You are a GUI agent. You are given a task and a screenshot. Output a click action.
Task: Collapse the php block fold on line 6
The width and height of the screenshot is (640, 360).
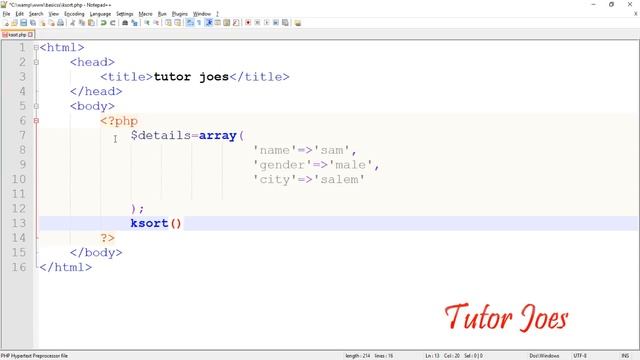coord(36,121)
